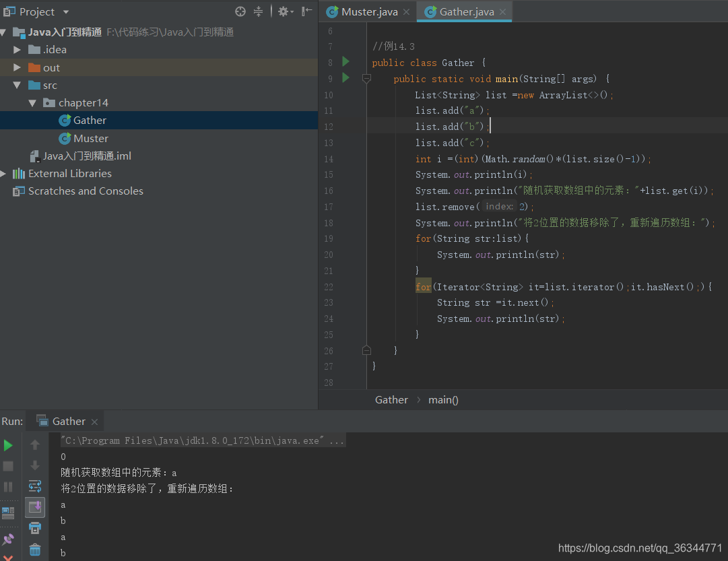Click console output '随机获取数组中的元素: a'

point(119,473)
